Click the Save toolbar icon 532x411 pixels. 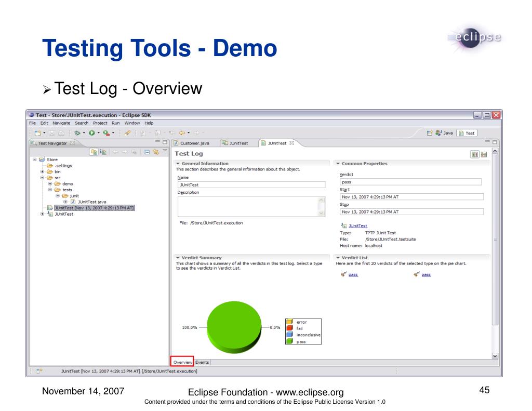52,133
